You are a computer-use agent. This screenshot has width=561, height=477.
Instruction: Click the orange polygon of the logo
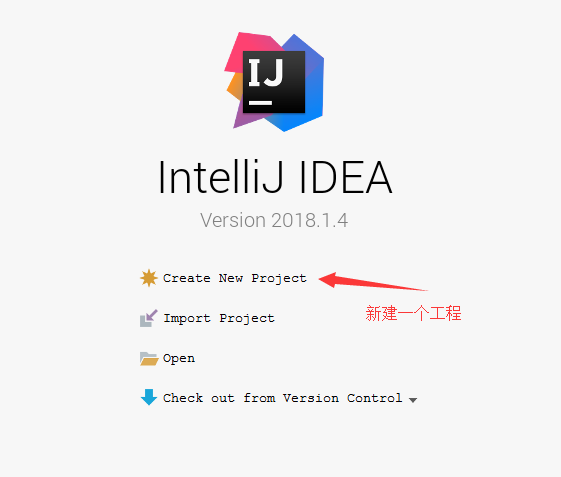tap(235, 86)
